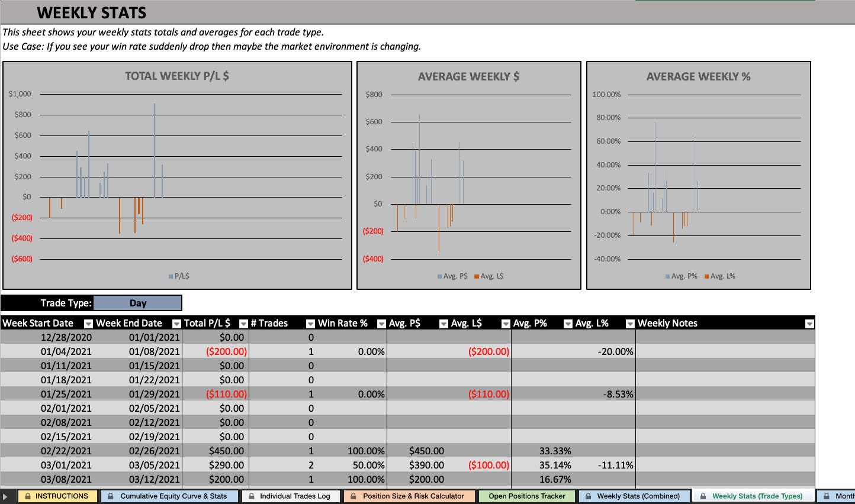The height and width of the screenshot is (504, 855).
Task: Click the P/L$ legend marker under the first chart
Action: click(x=170, y=276)
